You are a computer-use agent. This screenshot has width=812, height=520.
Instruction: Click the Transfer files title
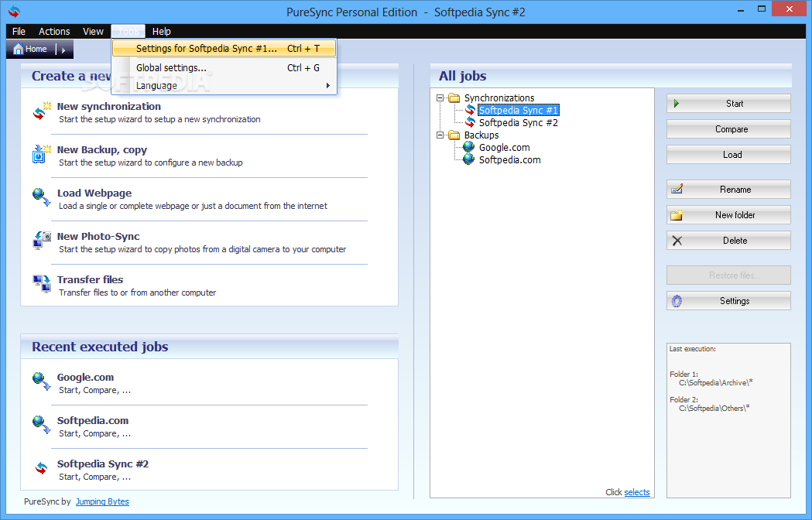tap(90, 279)
